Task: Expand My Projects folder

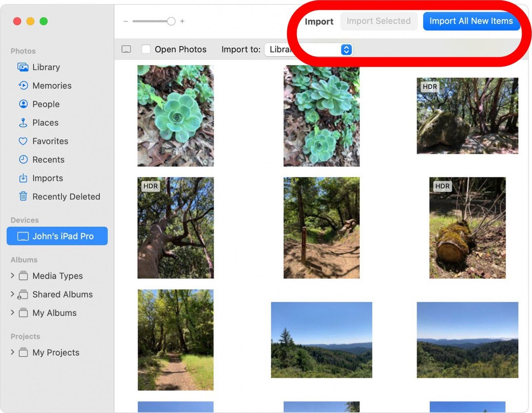Action: [x=12, y=352]
